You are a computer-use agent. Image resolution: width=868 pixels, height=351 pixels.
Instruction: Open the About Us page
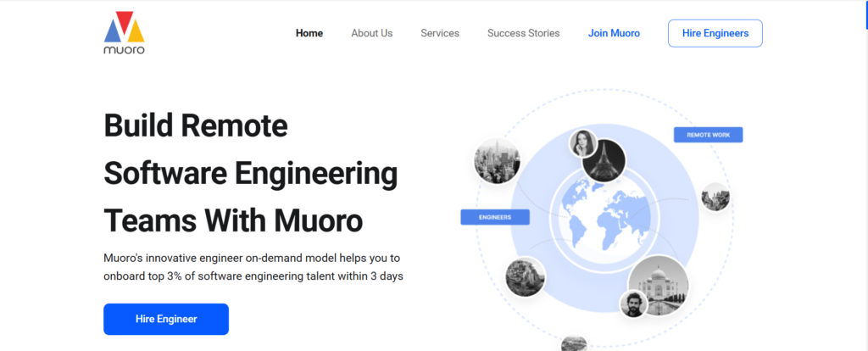click(371, 33)
